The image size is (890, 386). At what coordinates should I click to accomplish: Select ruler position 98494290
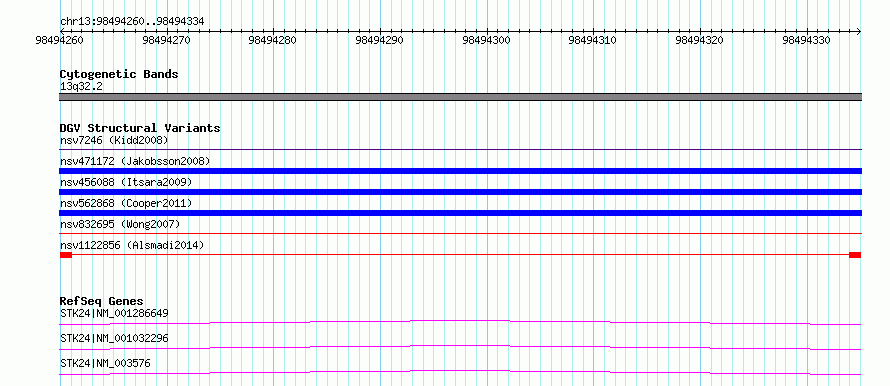coord(380,40)
